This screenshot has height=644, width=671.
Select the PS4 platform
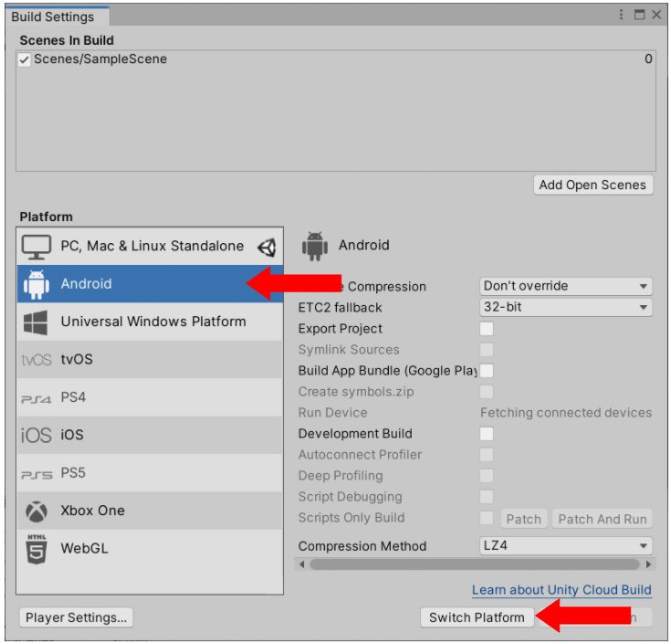click(x=150, y=397)
